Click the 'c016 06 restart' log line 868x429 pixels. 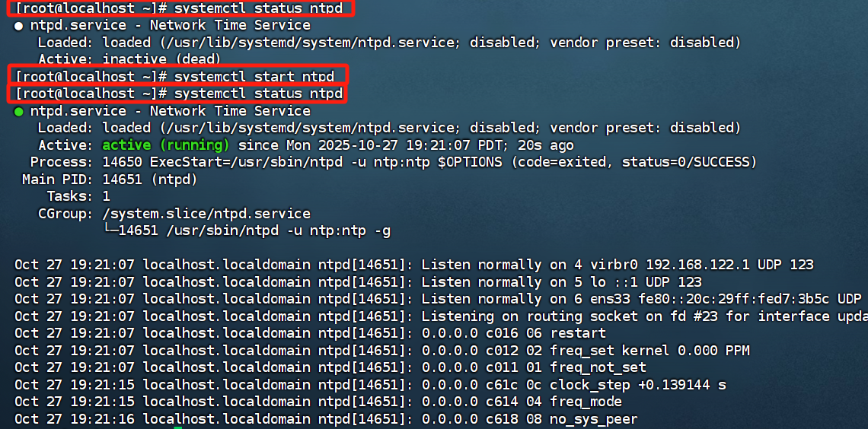click(310, 333)
